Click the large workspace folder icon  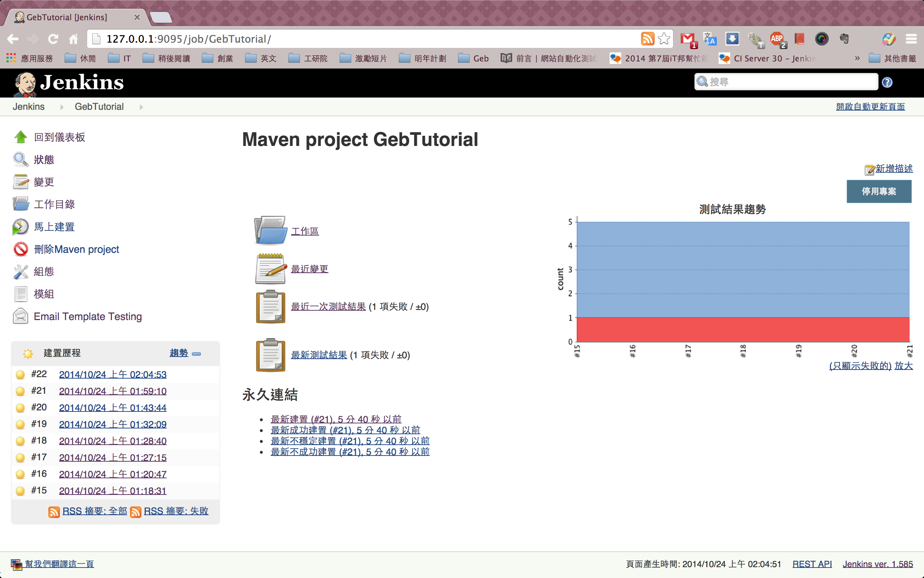click(x=270, y=230)
